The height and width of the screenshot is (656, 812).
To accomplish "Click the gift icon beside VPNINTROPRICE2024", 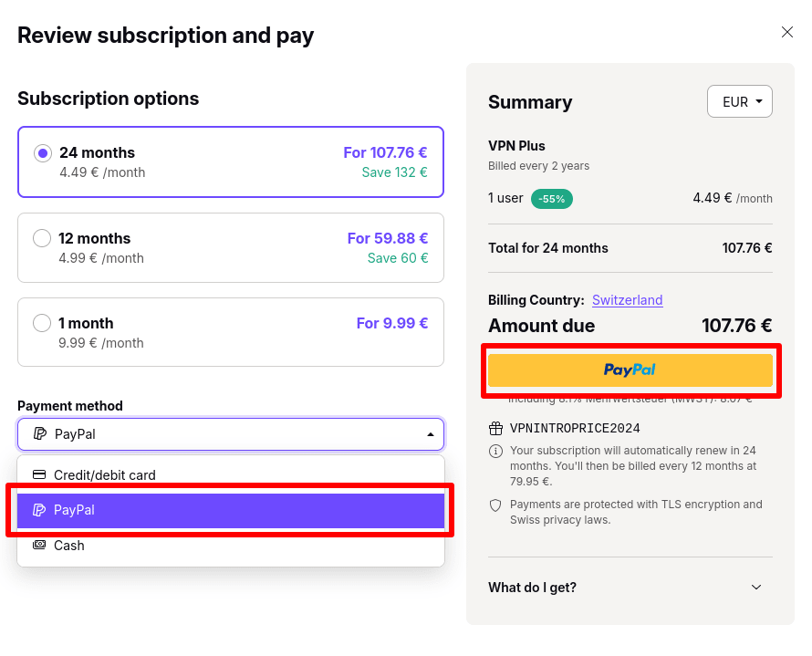I will (495, 428).
